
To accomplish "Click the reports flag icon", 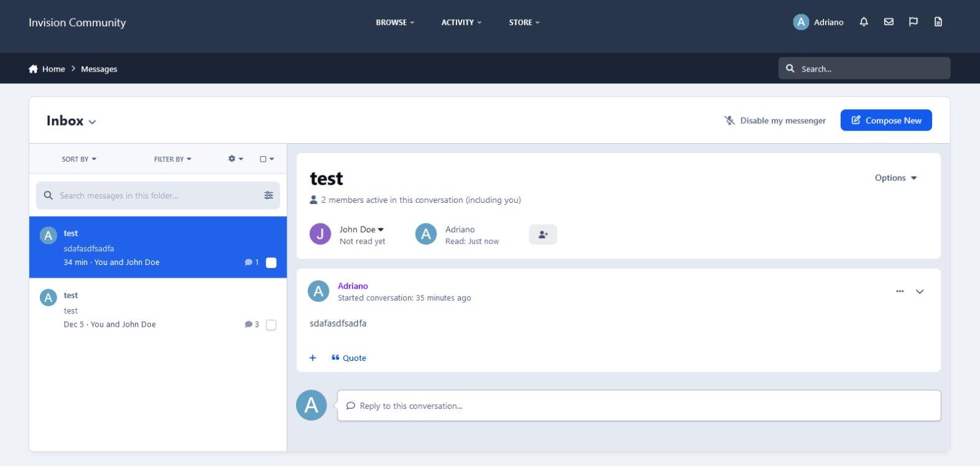I will 913,22.
